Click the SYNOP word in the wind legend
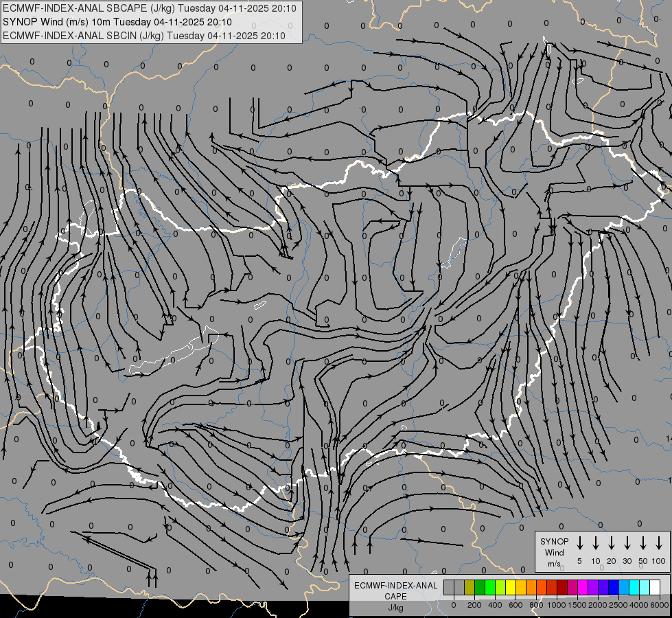 (554, 541)
